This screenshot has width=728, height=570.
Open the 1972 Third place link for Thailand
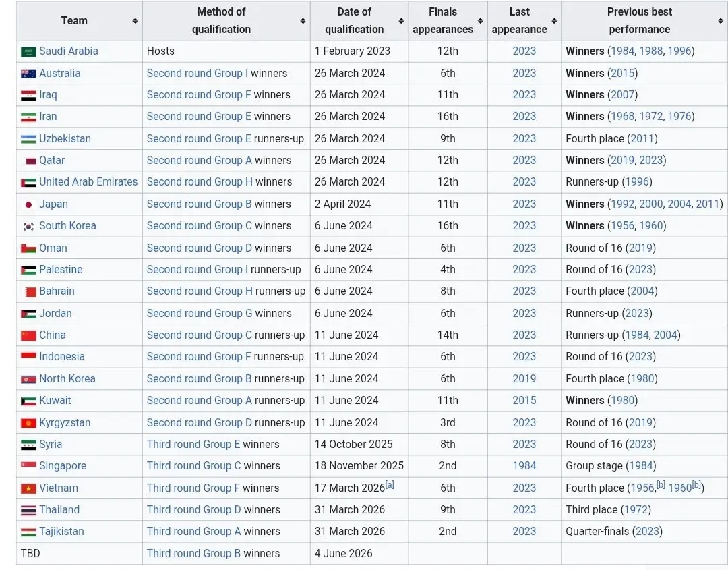(636, 510)
